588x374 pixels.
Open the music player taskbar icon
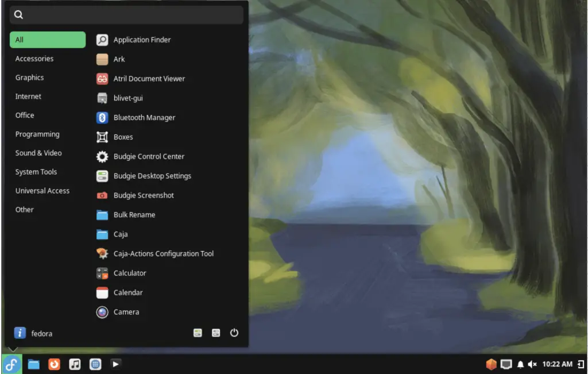(x=75, y=364)
